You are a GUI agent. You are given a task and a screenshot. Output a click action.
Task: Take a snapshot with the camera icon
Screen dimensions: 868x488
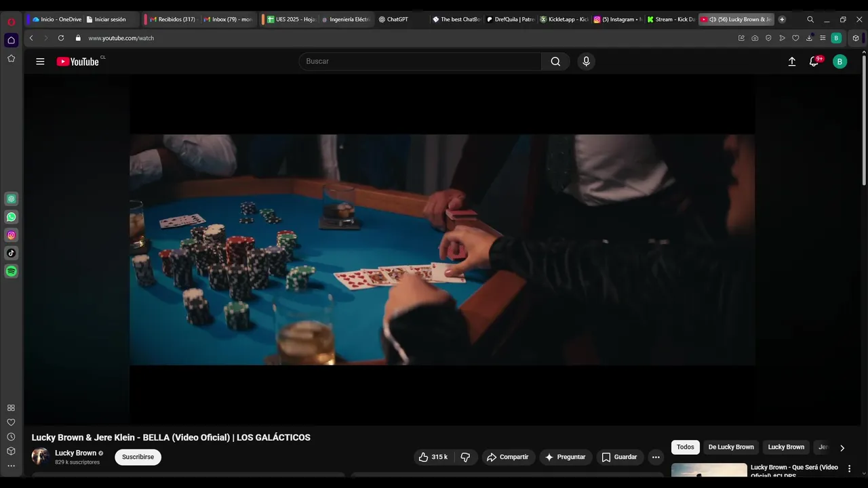(x=755, y=38)
